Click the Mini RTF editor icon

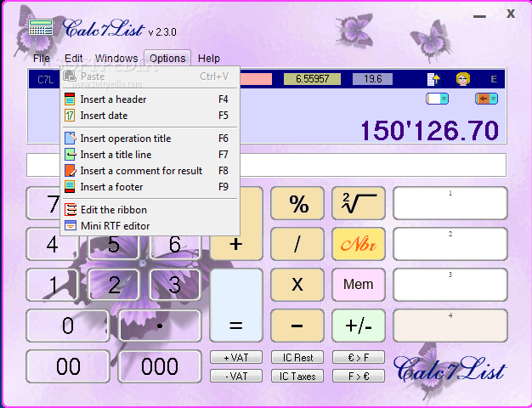click(71, 226)
